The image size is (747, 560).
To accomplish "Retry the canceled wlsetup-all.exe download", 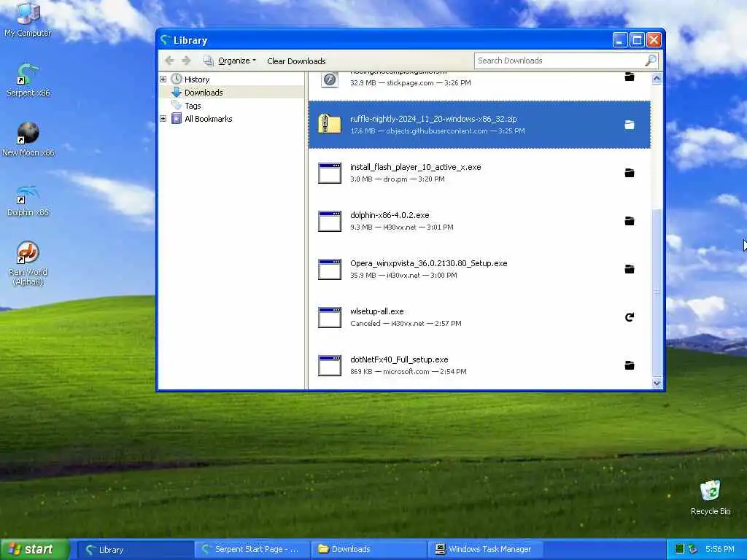I will [x=630, y=316].
